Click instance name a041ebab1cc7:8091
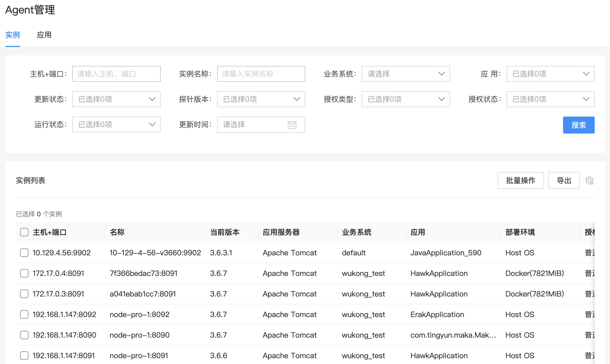610x364 pixels. click(x=143, y=294)
